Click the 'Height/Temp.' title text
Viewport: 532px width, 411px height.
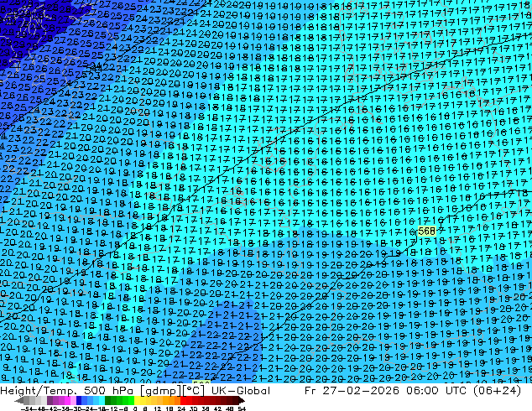pyautogui.click(x=39, y=391)
